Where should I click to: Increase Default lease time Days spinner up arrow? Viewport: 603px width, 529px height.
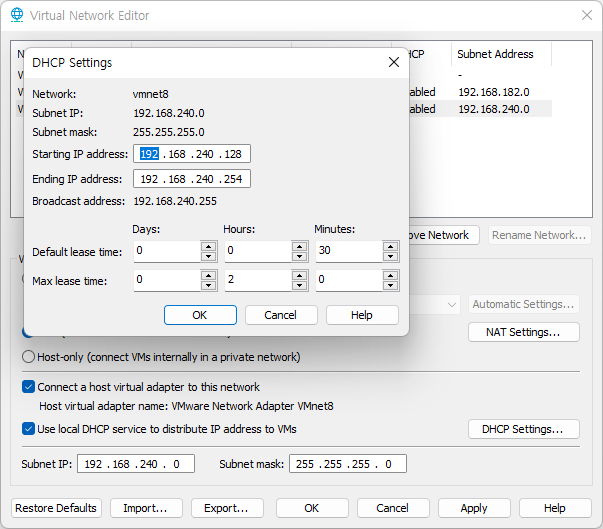click(x=208, y=247)
